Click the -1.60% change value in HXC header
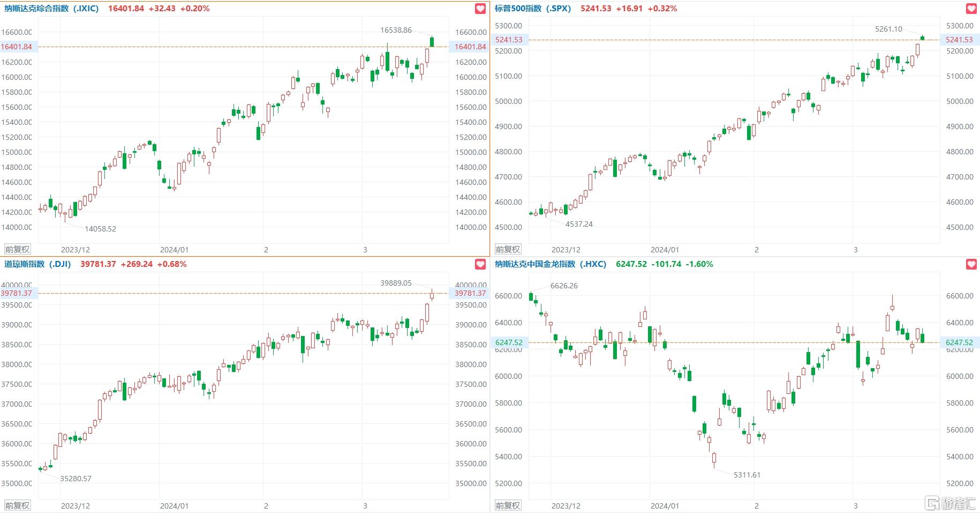The width and height of the screenshot is (980, 515). 699,264
